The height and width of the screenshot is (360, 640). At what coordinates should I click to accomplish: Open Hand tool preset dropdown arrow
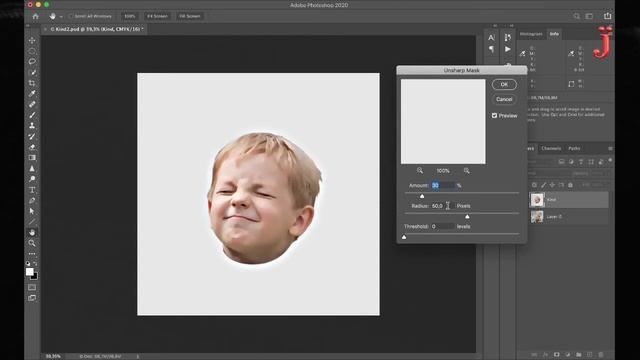tap(61, 17)
